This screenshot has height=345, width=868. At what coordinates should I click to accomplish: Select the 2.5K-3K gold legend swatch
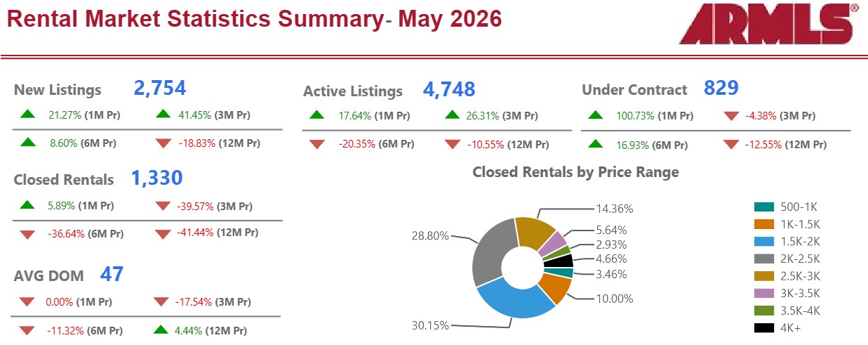[764, 275]
